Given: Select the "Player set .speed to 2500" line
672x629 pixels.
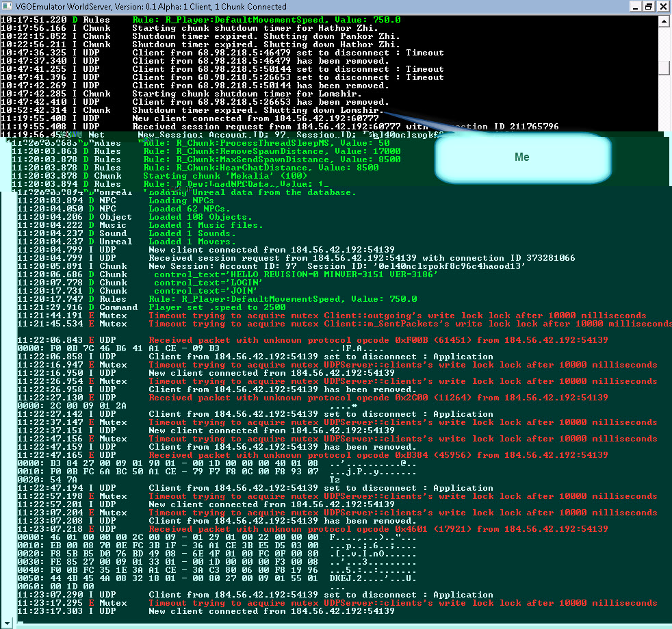Looking at the screenshot, I should [x=207, y=307].
